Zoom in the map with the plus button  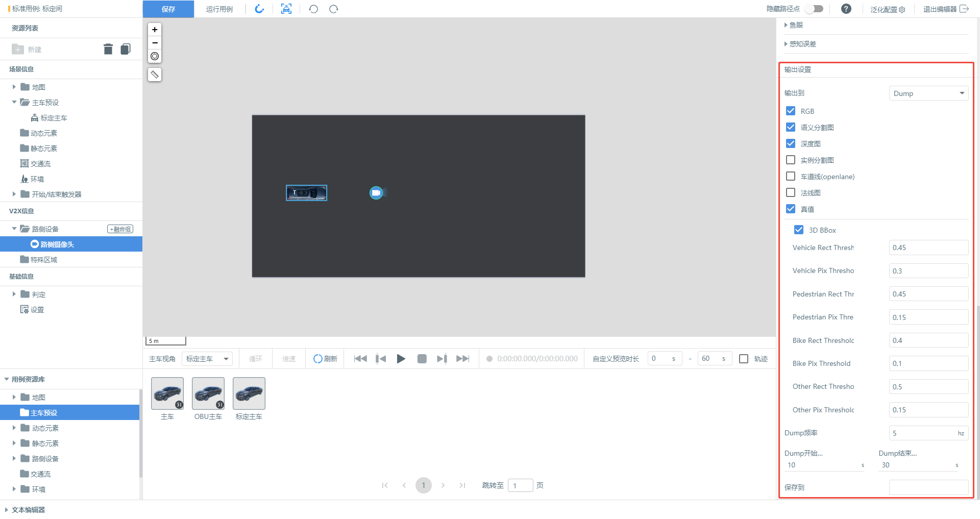[x=155, y=30]
